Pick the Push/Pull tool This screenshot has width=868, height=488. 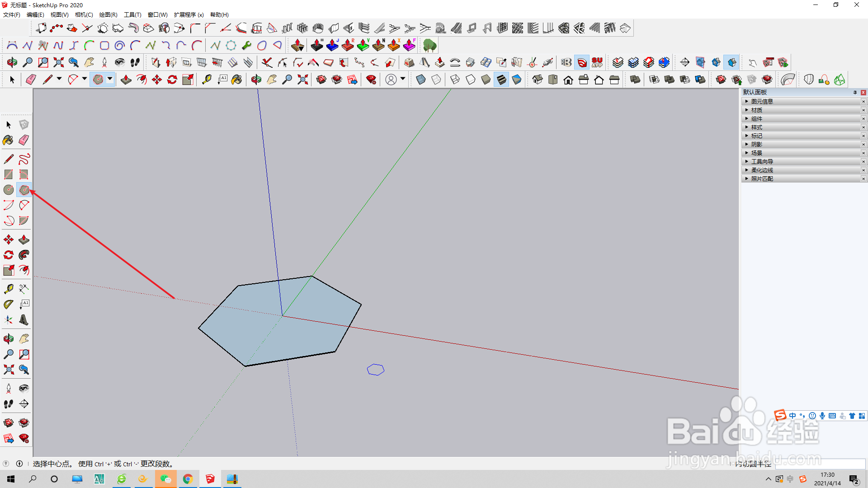coord(24,239)
